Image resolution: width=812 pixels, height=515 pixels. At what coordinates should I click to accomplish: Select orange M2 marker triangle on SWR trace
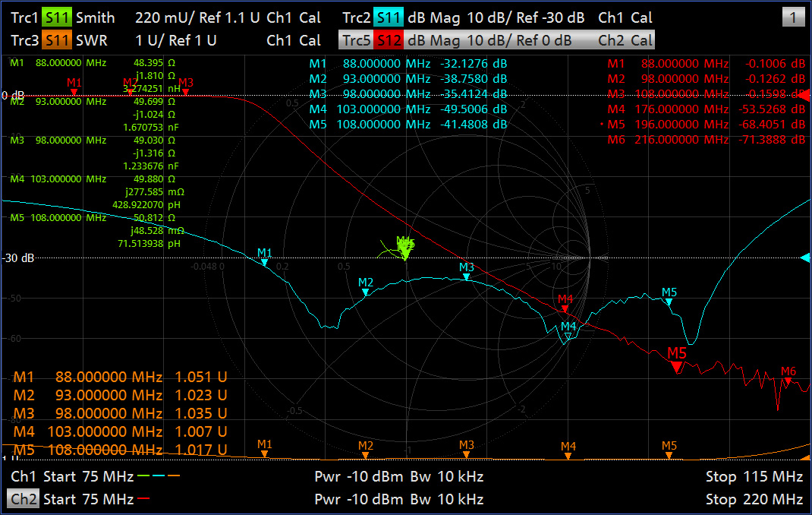pyautogui.click(x=366, y=456)
